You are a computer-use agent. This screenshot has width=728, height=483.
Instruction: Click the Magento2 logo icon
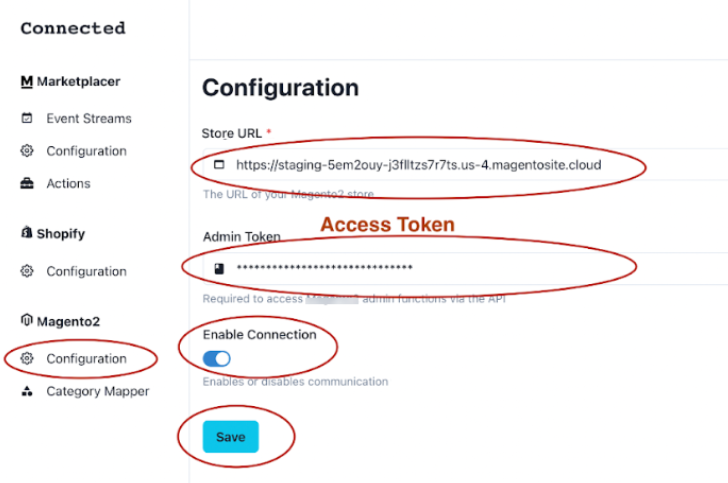(x=27, y=320)
